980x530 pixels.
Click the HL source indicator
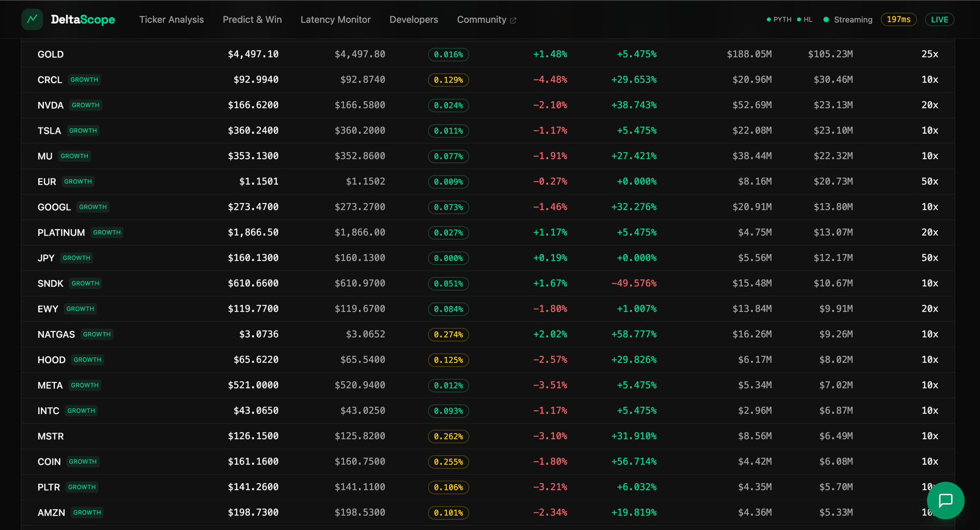point(805,19)
